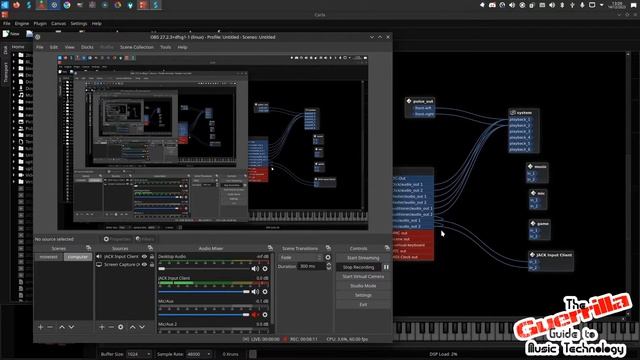Open OBS Settings button in Controls
Viewport: 640px width, 360px height.
[x=363, y=295]
